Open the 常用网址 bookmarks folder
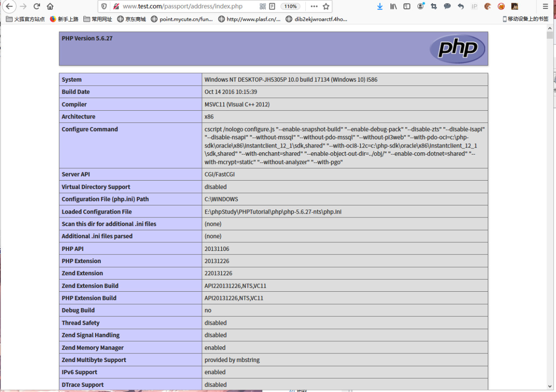Viewport: 556px width, 392px height. tap(98, 19)
